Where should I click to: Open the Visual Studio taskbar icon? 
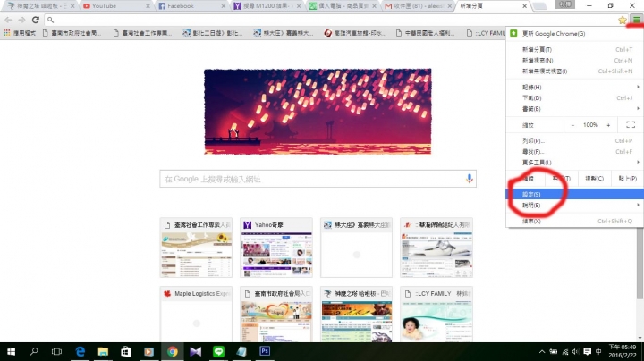196,351
